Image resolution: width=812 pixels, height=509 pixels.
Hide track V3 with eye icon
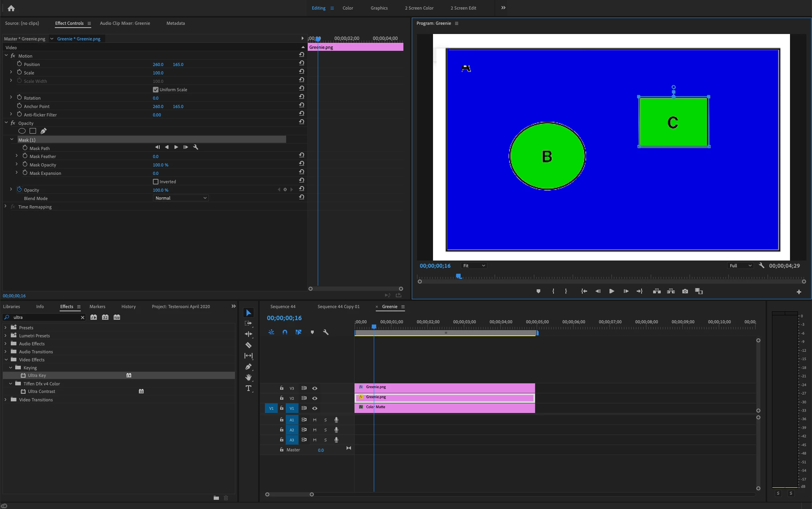tap(315, 388)
